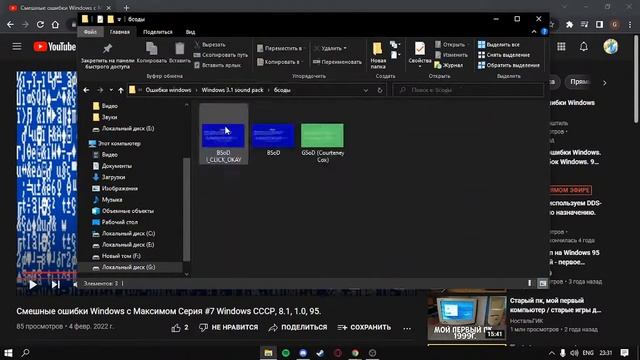Expand the address bar history dropdown
Screen dimensions: 640x360
(x=366, y=90)
